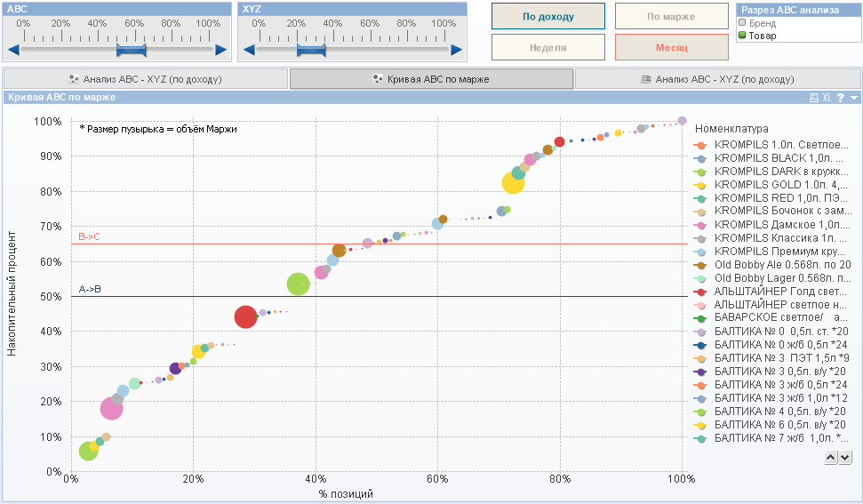Screen dimensions: 863x504
Task: Select legend item БАЛТИКА № 0 ж/б 0,5л *24
Action: pos(771,344)
